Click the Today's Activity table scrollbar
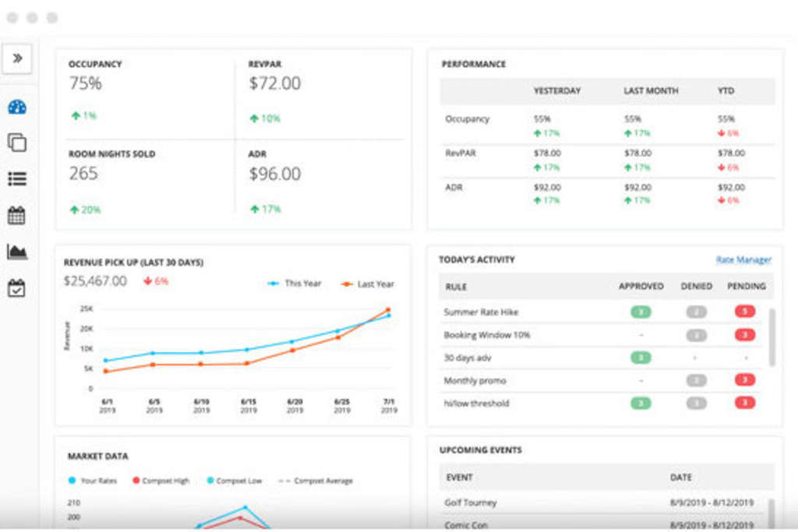The height and width of the screenshot is (532, 798). coord(772,336)
